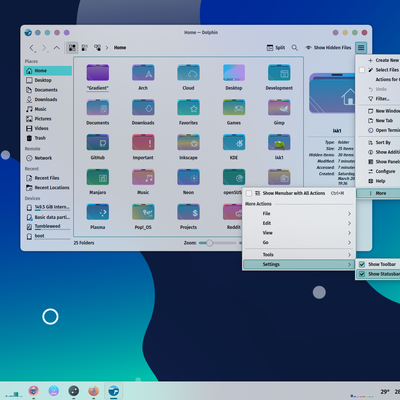
Task: Open Downloads in Places sidebar
Action: pyautogui.click(x=48, y=99)
